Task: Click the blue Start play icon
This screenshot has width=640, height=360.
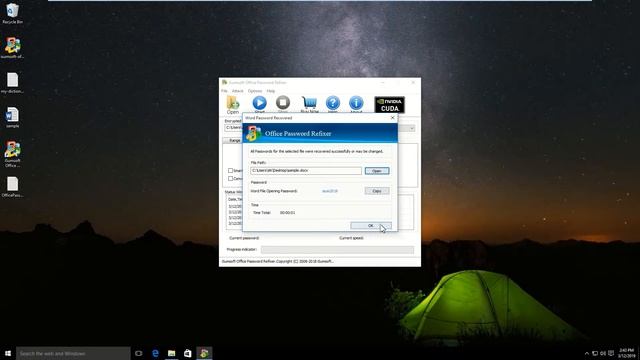Action: (260, 103)
